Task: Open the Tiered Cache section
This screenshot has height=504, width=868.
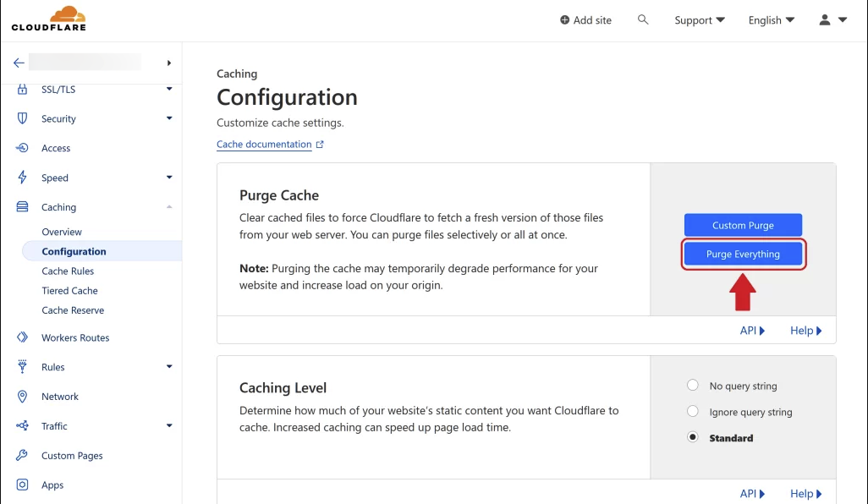Action: pyautogui.click(x=69, y=290)
